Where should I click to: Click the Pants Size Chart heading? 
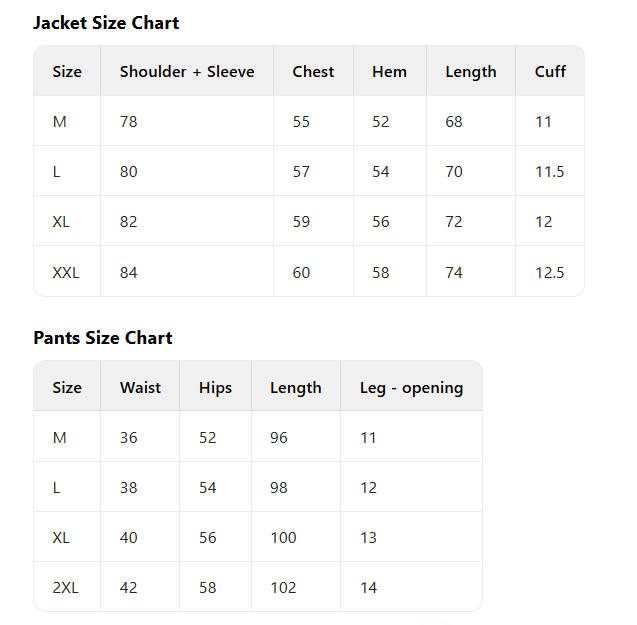pos(103,338)
